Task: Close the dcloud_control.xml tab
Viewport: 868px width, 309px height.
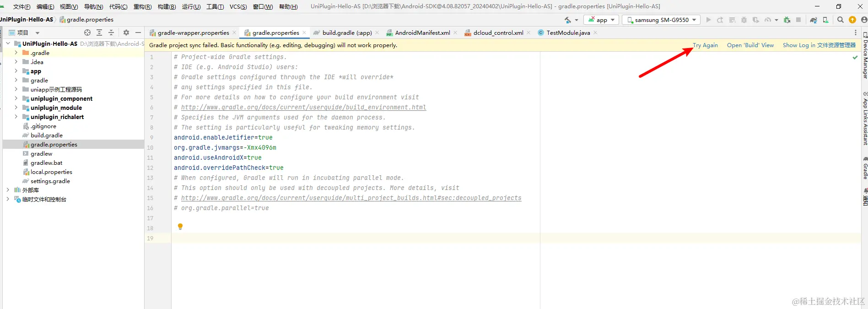Action: [x=528, y=33]
